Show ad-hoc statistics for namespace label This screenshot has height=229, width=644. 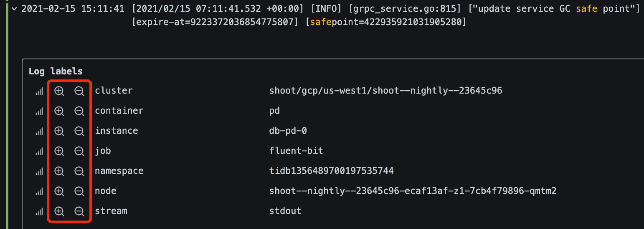pos(39,172)
